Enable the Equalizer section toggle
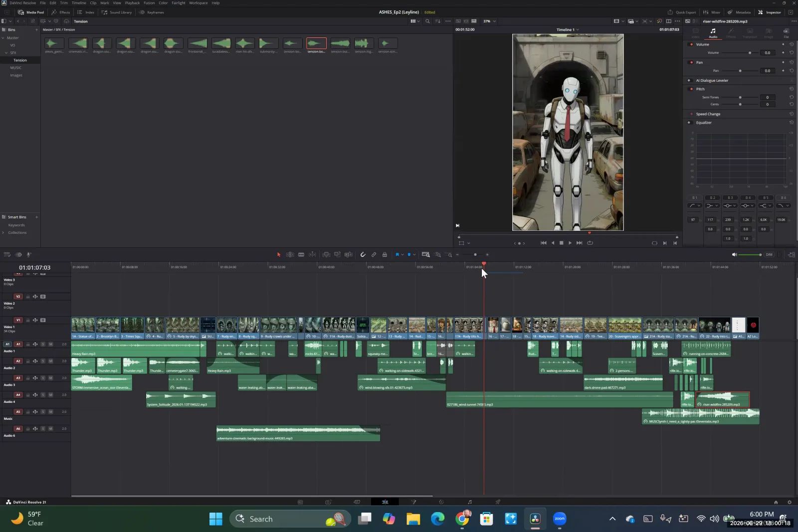The height and width of the screenshot is (532, 798). click(x=689, y=122)
